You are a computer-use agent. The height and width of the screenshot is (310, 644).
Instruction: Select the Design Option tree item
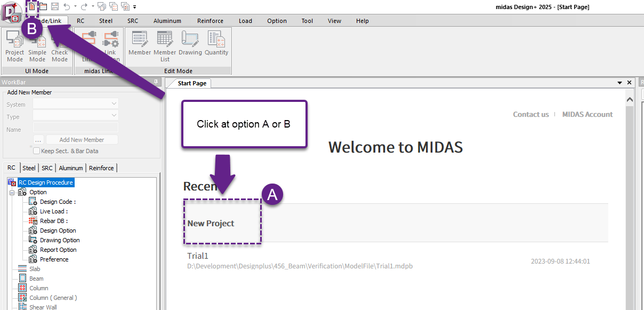[x=58, y=230]
